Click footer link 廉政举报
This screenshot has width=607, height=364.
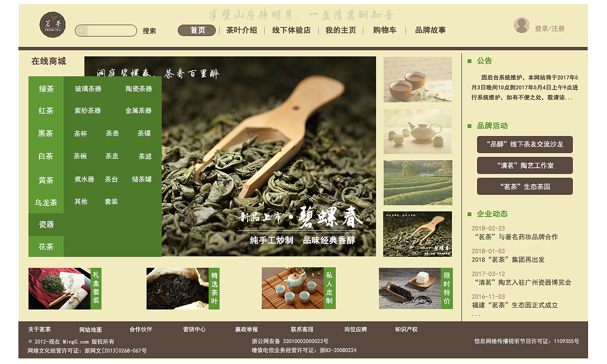pos(247,329)
